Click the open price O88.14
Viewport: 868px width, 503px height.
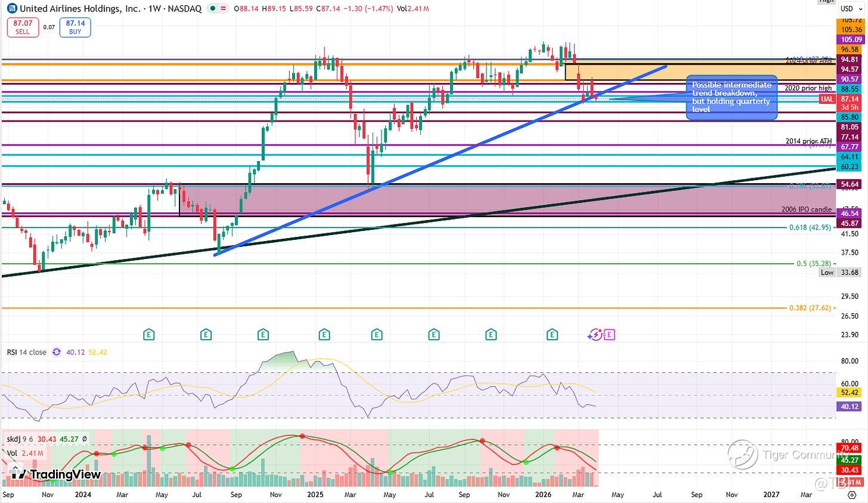246,9
